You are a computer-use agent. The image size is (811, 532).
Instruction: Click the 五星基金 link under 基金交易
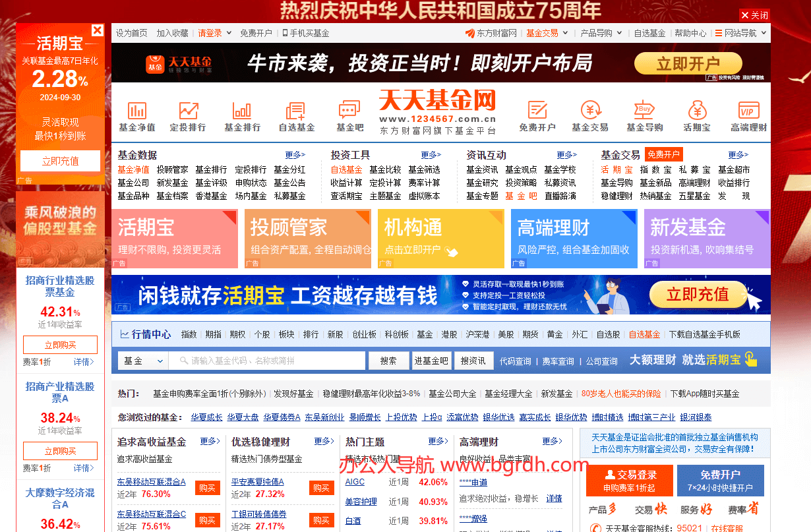[695, 196]
